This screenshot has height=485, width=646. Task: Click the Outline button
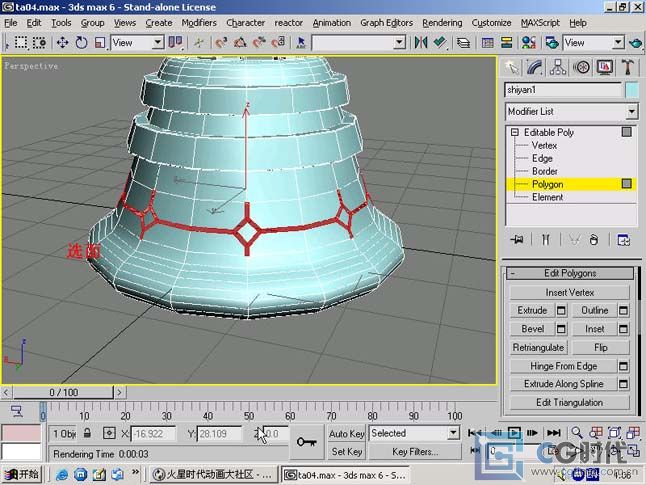(x=595, y=310)
